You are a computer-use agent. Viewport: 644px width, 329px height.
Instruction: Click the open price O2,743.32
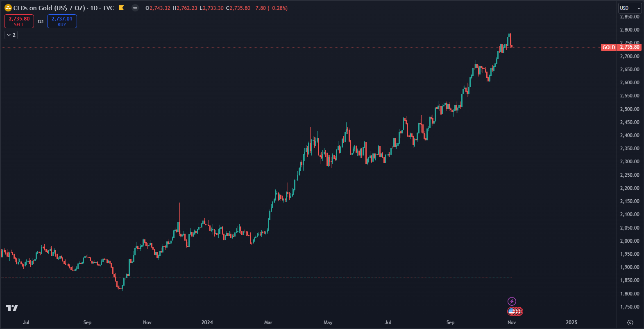[158, 8]
